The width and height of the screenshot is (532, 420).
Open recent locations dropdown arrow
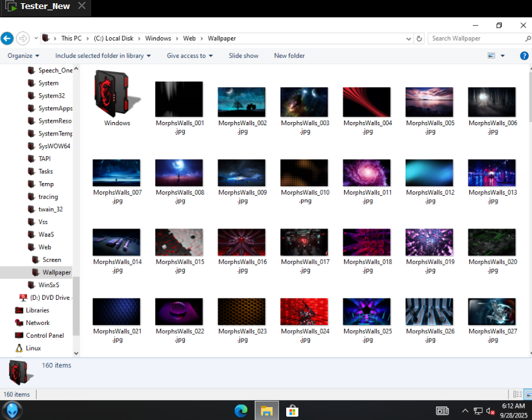(36, 39)
